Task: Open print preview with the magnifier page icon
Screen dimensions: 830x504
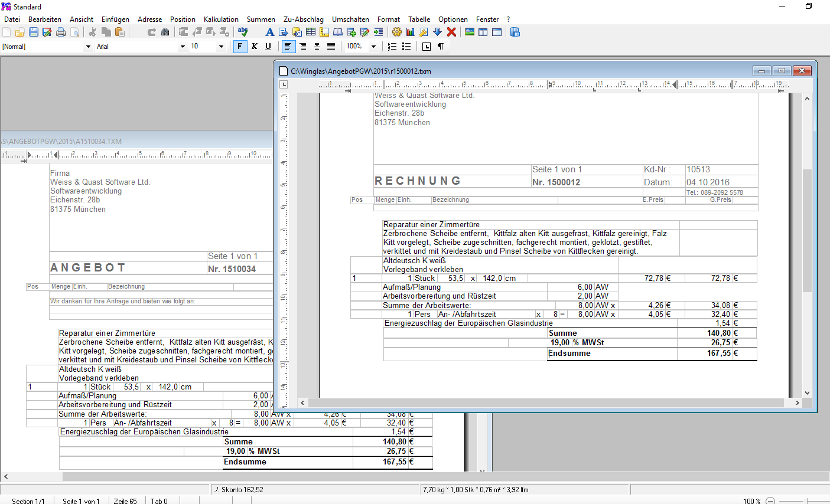Action: 74,32
